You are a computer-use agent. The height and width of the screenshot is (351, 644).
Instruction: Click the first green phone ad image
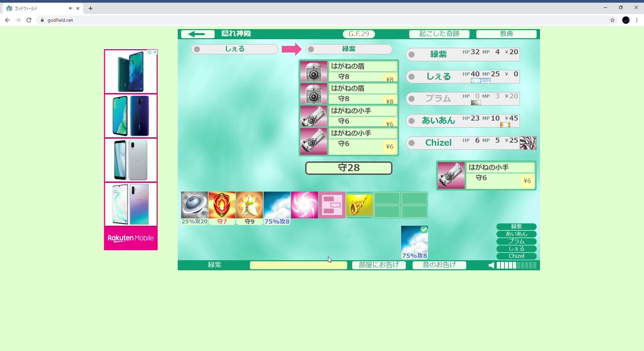tap(131, 71)
